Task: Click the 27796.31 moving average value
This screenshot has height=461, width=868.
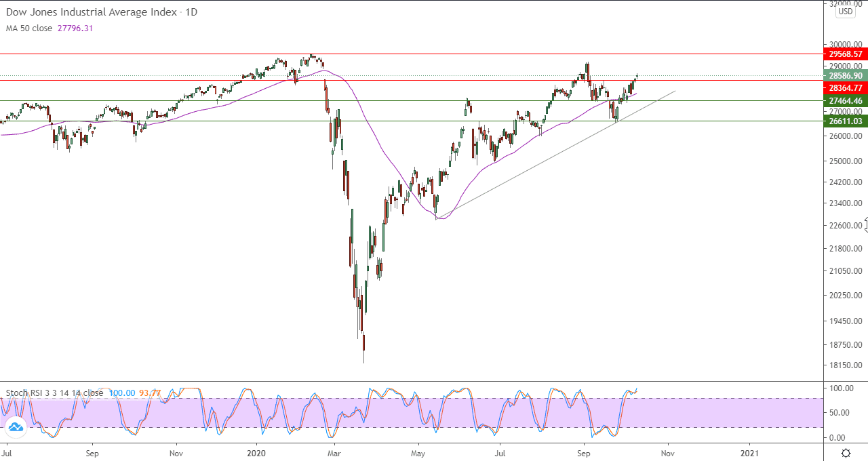Action: click(x=74, y=28)
